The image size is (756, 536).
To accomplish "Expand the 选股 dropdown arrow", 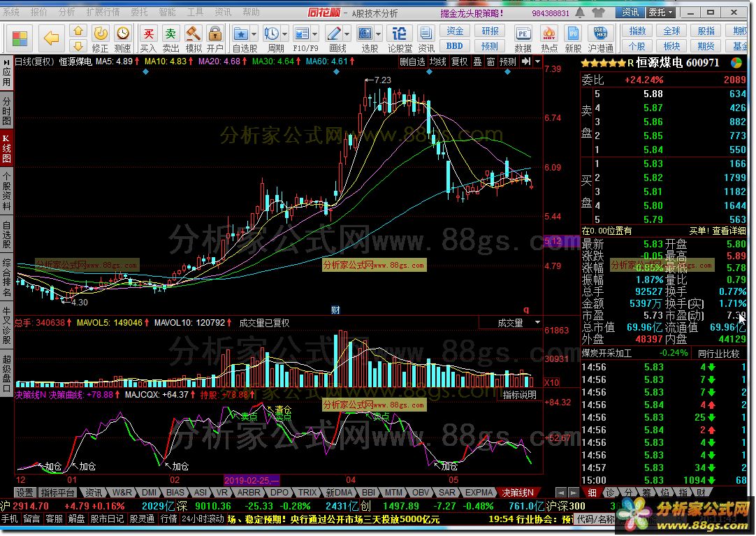I will pyautogui.click(x=379, y=34).
